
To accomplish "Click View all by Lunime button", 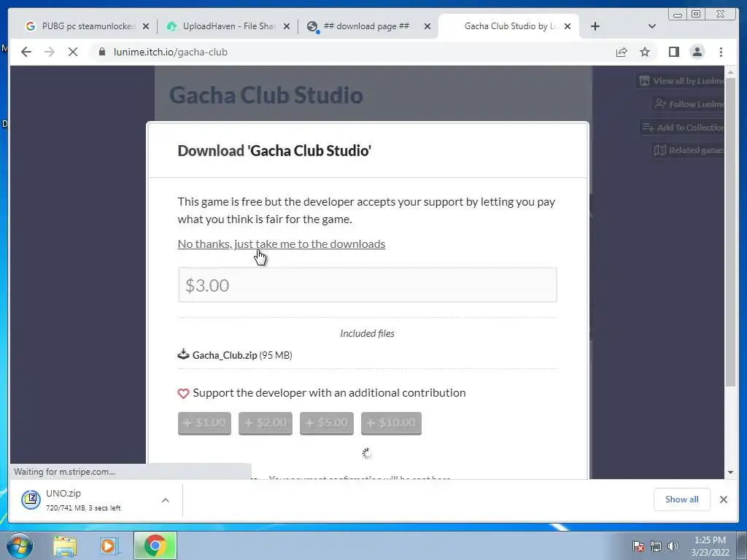I will 681,81.
